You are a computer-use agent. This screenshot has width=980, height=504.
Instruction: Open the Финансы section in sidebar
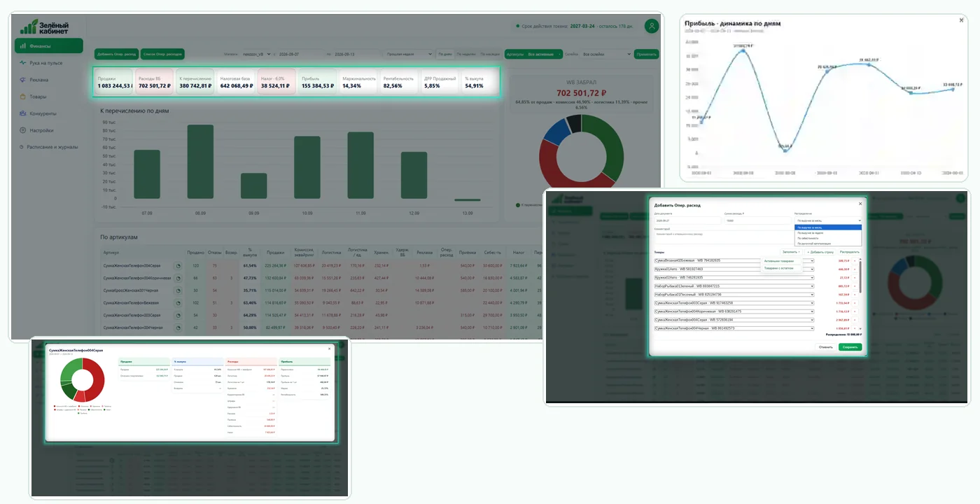pyautogui.click(x=48, y=46)
